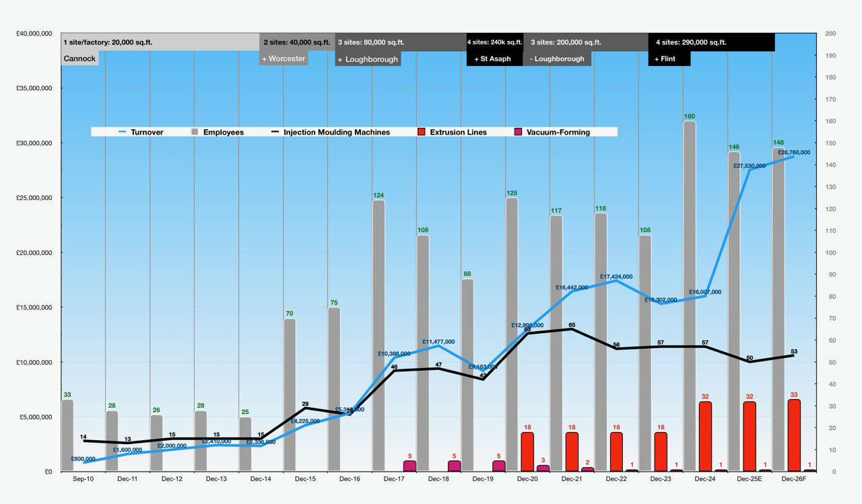
Task: Click the £1,600,000 turnover data label
Action: point(127,450)
